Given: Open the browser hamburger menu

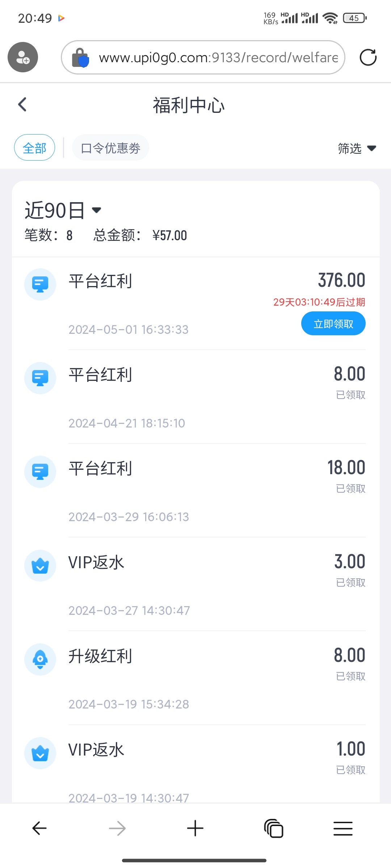Looking at the screenshot, I should pos(342,828).
